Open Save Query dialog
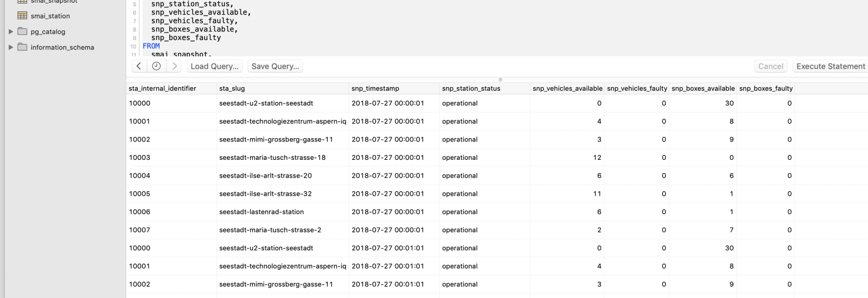 tap(275, 66)
